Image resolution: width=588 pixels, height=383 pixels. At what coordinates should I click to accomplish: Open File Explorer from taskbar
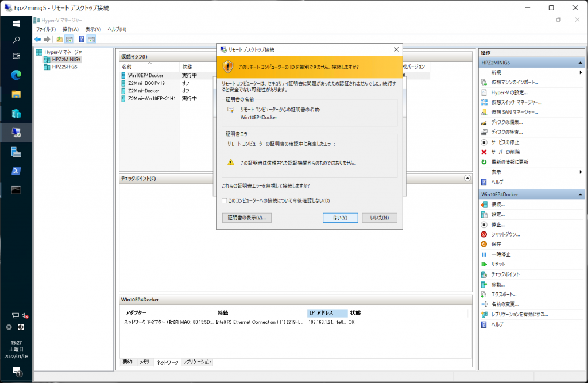16,94
